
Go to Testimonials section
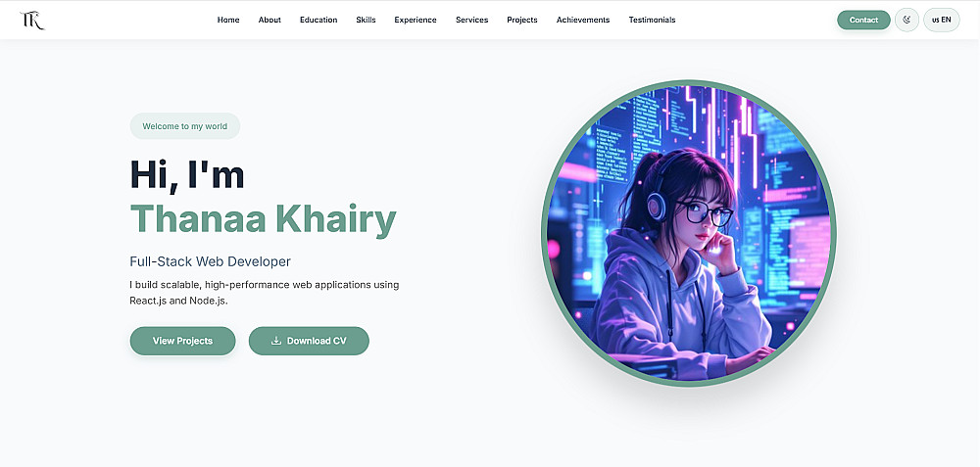tap(652, 20)
